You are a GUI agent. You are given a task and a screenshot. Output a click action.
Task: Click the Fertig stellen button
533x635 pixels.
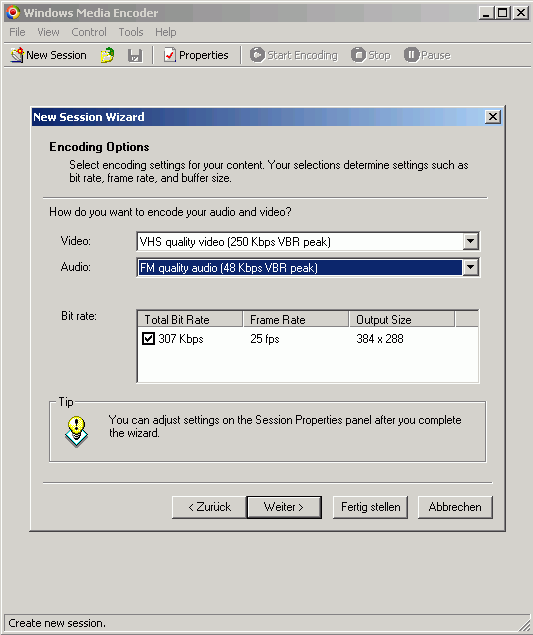pyautogui.click(x=370, y=507)
